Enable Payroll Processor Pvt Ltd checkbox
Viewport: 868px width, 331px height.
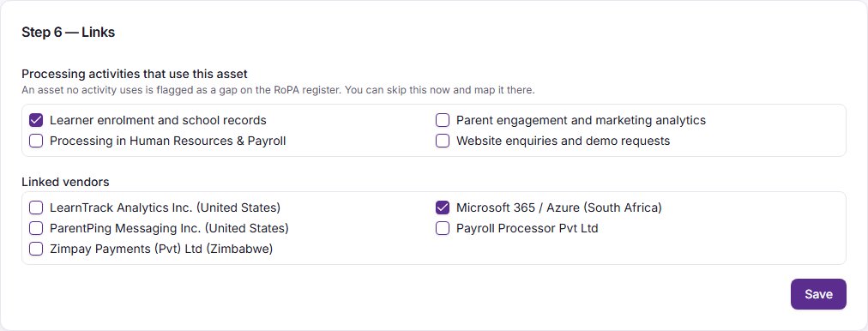(443, 228)
